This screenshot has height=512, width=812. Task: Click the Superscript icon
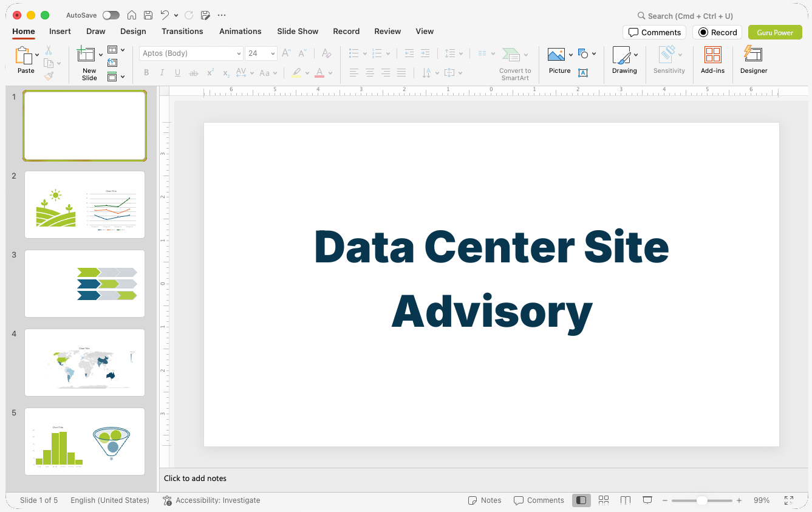[x=210, y=73]
